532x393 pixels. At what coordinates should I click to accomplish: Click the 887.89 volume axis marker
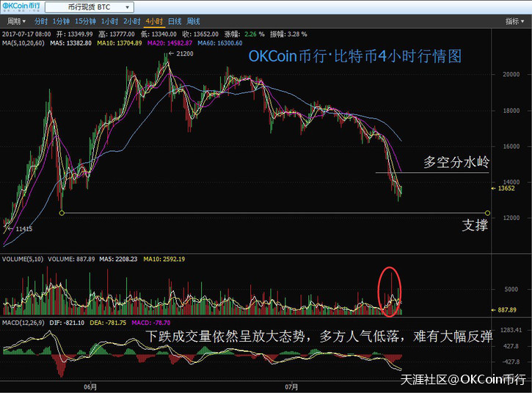pyautogui.click(x=509, y=310)
